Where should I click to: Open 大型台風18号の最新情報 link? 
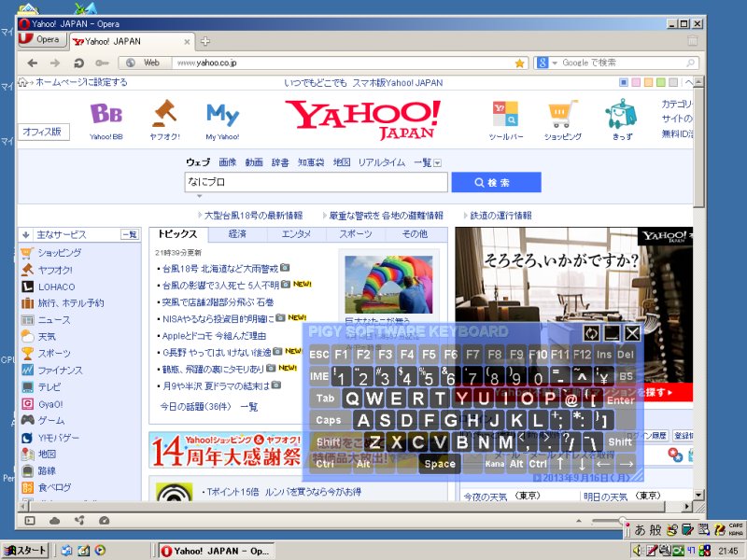[253, 216]
